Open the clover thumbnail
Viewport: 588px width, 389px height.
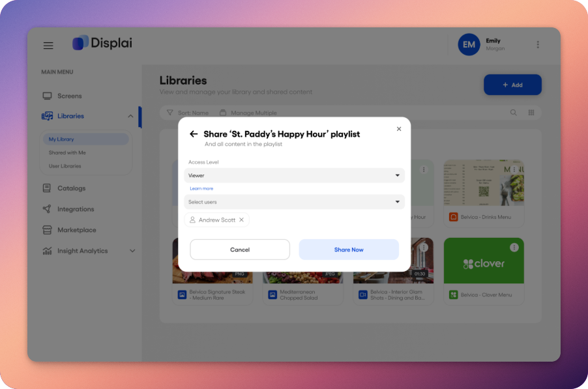click(484, 261)
